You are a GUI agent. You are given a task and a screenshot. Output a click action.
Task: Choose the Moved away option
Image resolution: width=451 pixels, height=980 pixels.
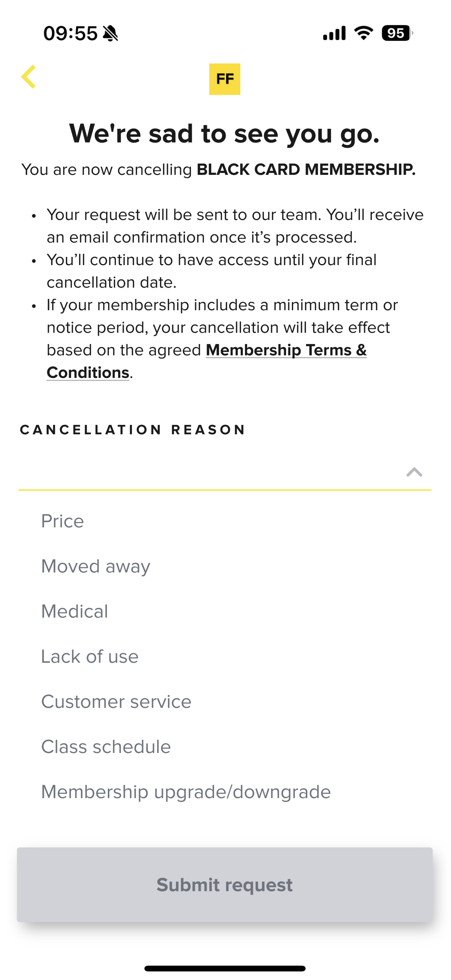coord(96,566)
